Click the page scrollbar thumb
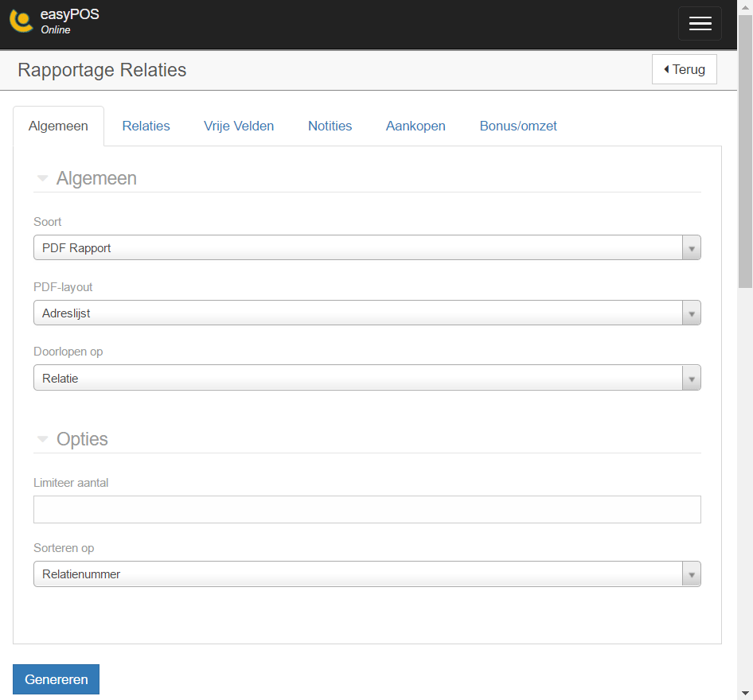The height and width of the screenshot is (700, 753). click(x=745, y=152)
